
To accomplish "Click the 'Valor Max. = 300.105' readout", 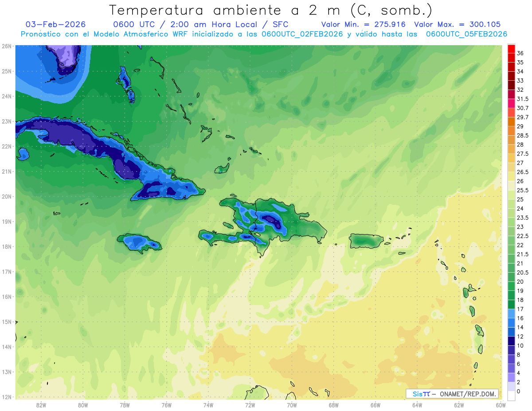I will (458, 24).
